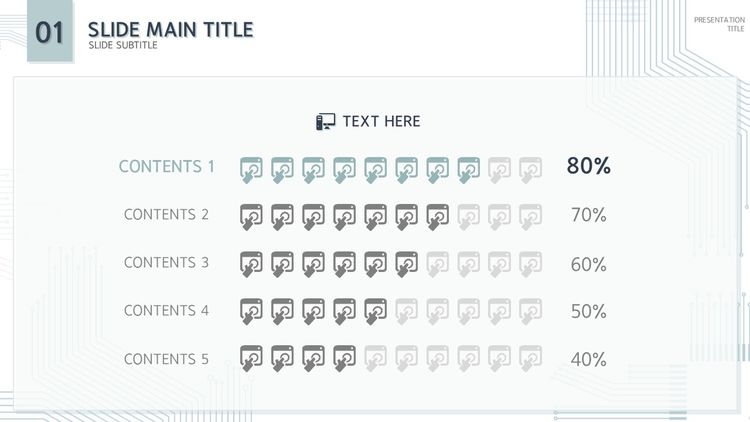Click the computer icon beside TEXT HERE
The width and height of the screenshot is (750, 422).
coord(326,122)
